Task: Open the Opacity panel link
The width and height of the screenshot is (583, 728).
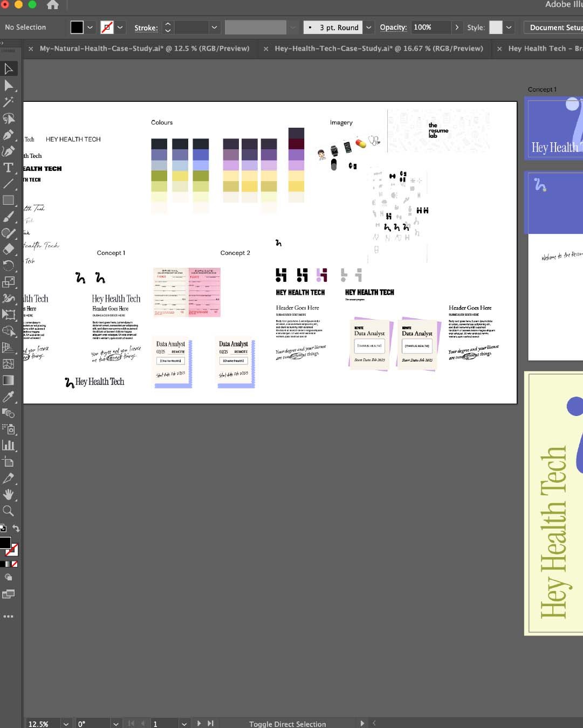Action: pos(393,27)
